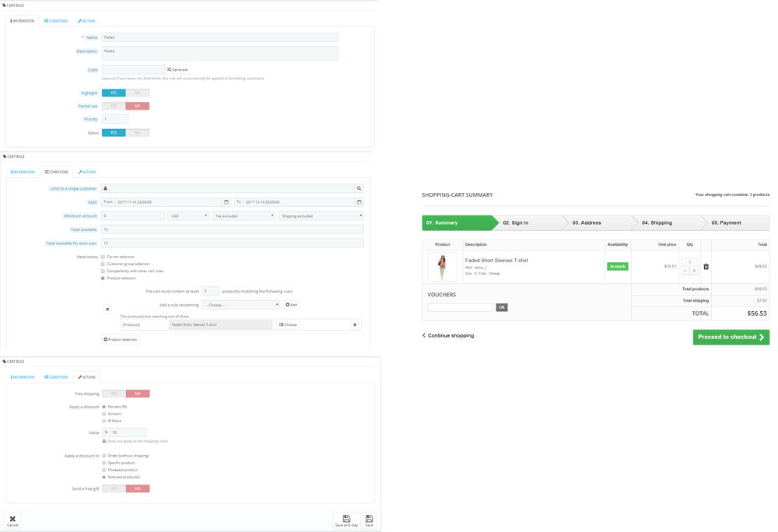This screenshot has height=532, width=778.
Task: Click the Save and stay disk icon
Action: [346, 520]
